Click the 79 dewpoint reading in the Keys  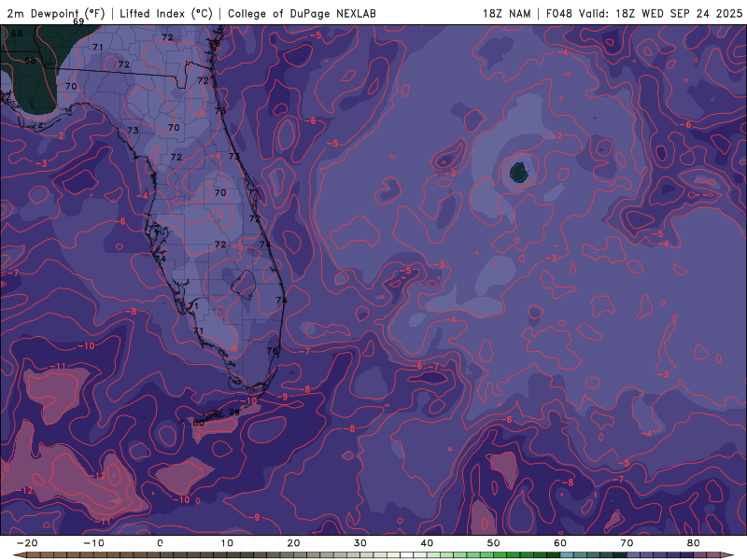pos(234,412)
